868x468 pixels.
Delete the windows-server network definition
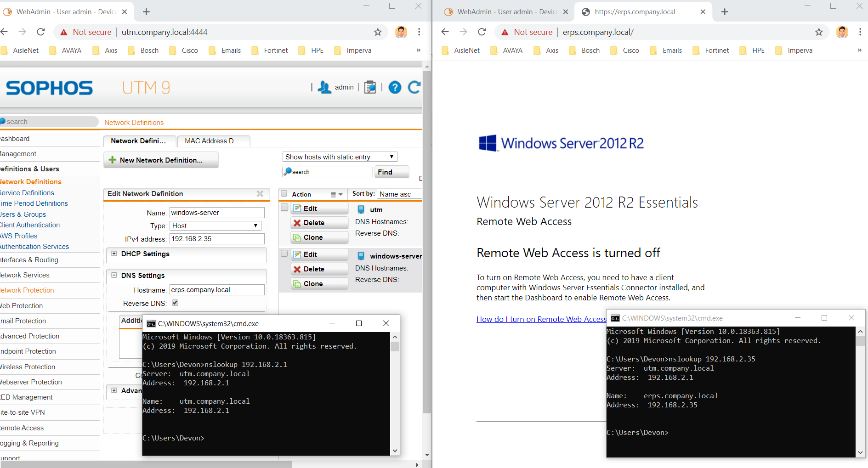(x=319, y=269)
